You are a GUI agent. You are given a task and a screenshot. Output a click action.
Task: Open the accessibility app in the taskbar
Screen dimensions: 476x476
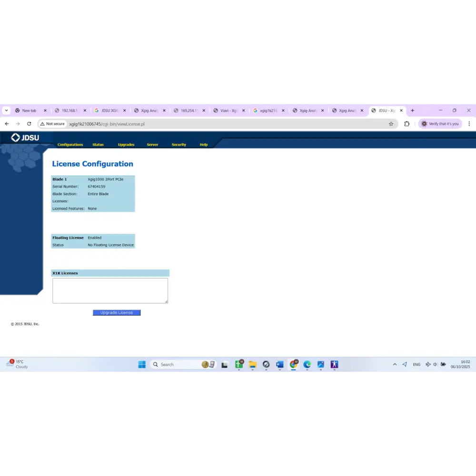(335, 365)
